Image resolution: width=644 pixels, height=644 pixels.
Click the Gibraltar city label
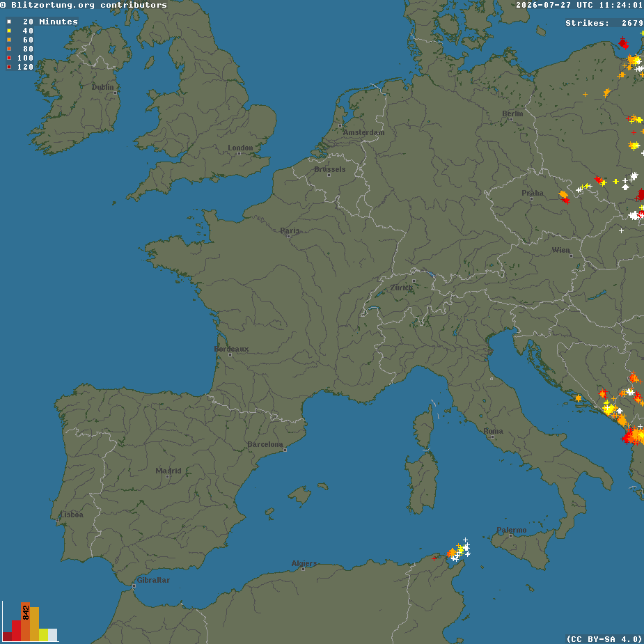pyautogui.click(x=152, y=579)
